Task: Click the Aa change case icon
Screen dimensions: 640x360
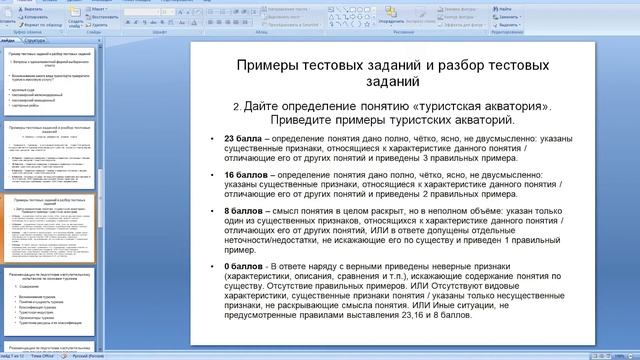Action: 182,22
